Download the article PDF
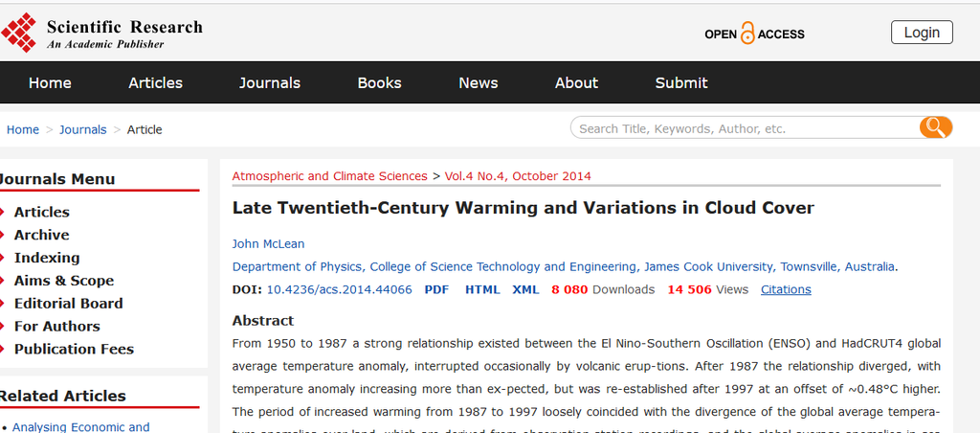The image size is (980, 433). [436, 289]
